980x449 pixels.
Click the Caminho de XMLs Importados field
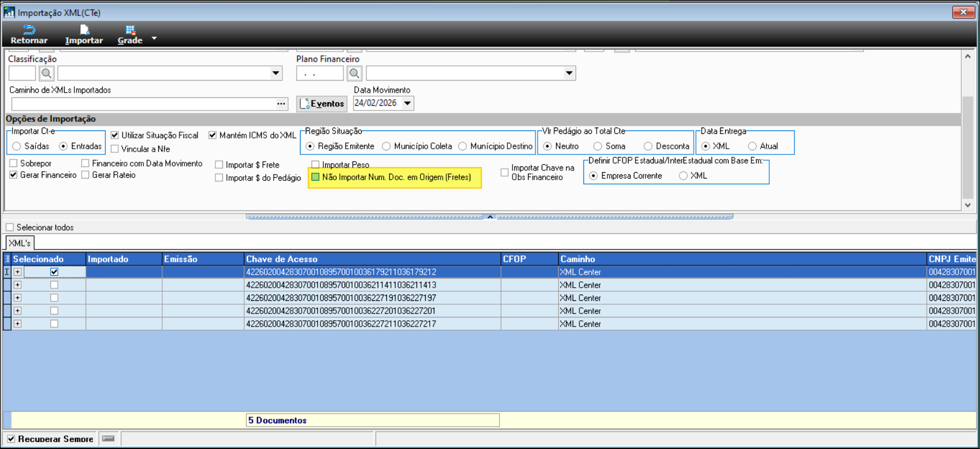tap(143, 104)
